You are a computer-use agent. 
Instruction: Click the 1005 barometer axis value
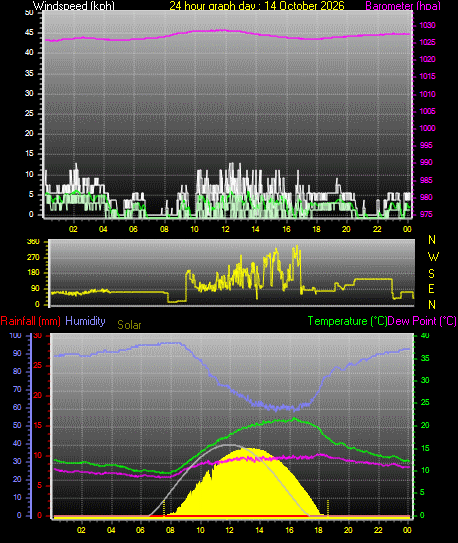pos(428,111)
